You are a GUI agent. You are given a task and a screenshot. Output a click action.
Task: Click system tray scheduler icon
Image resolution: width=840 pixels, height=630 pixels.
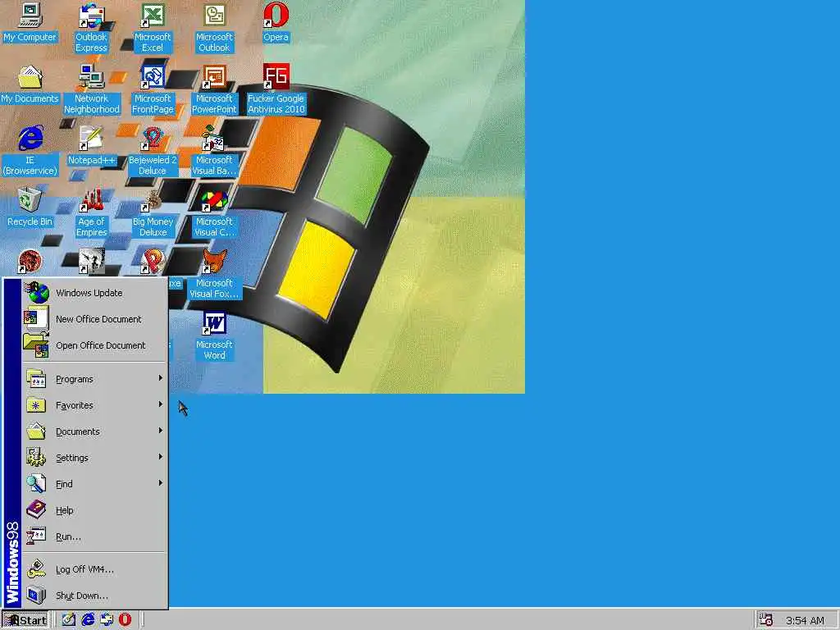(x=766, y=620)
